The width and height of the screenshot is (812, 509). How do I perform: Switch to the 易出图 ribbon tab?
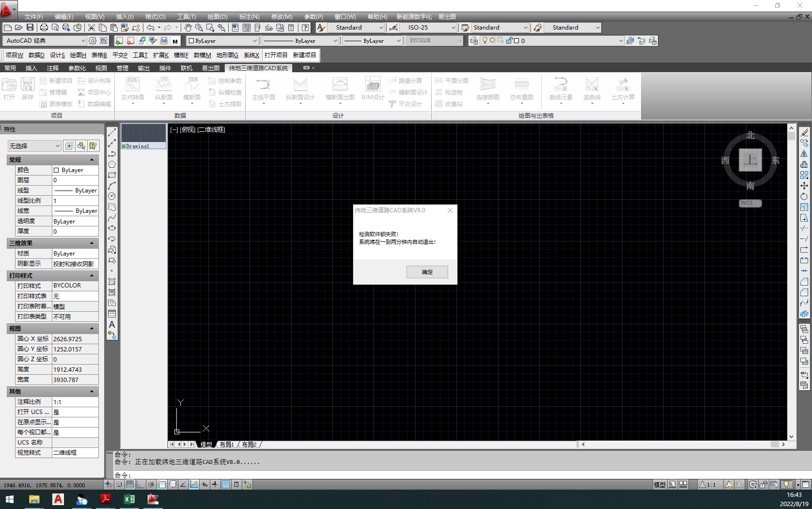pos(211,68)
